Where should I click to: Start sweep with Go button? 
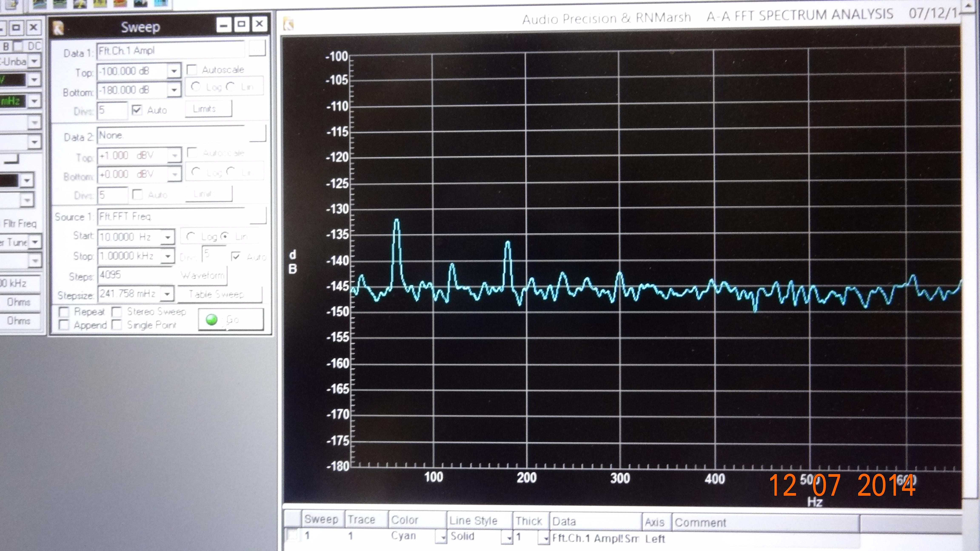(x=231, y=319)
